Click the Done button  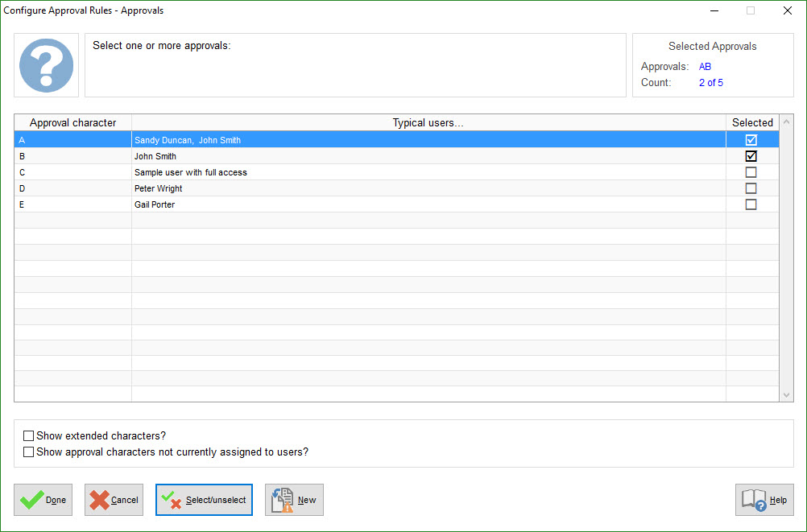pyautogui.click(x=43, y=499)
